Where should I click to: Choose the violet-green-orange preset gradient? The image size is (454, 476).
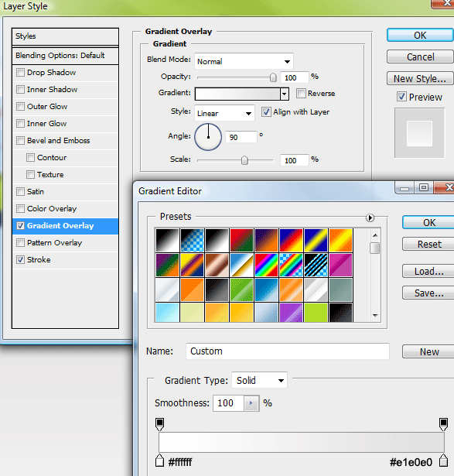tap(167, 265)
